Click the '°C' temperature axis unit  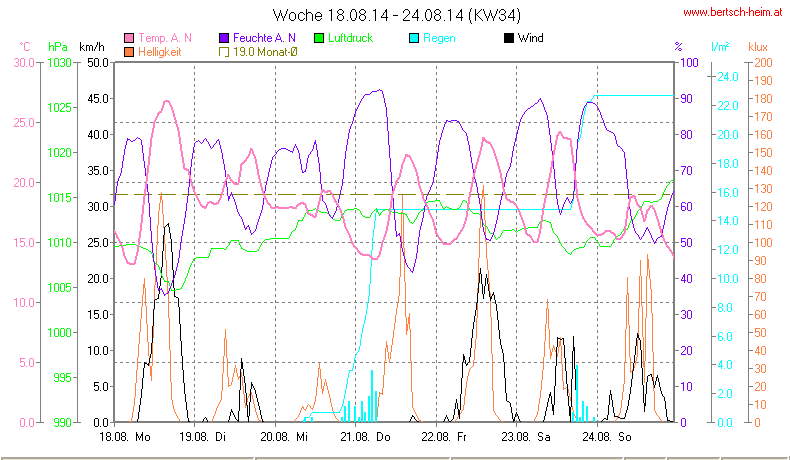pos(25,47)
